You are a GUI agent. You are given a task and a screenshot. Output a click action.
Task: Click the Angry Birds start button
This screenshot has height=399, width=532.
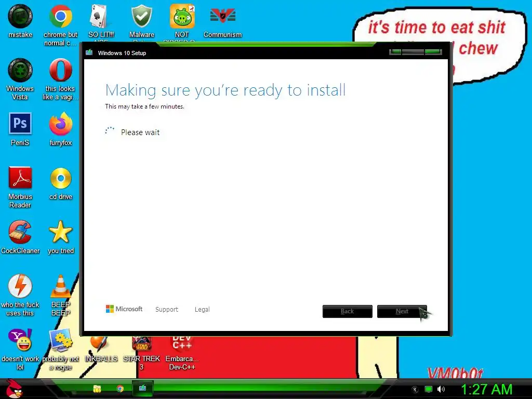pos(14,389)
